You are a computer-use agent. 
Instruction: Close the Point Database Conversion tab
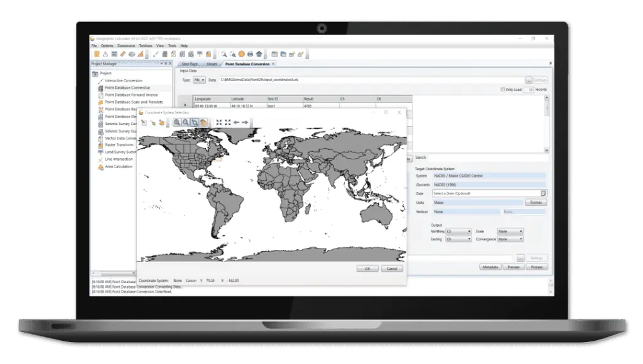(x=273, y=63)
